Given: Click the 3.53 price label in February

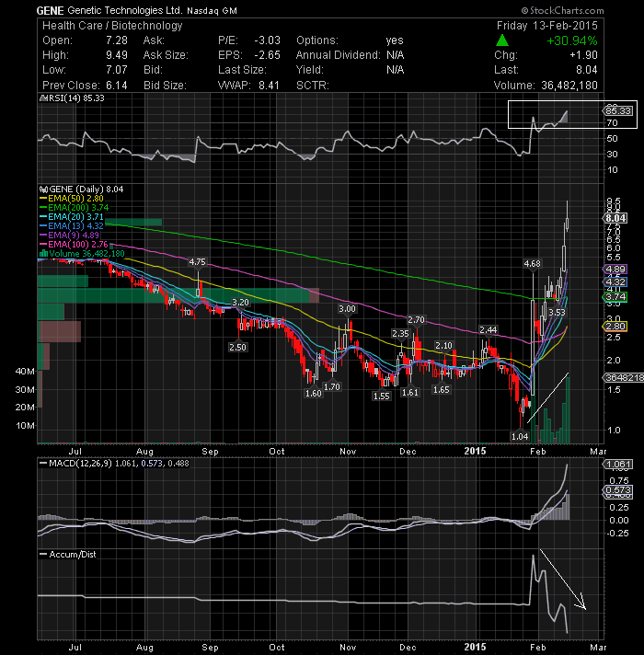Looking at the screenshot, I should click(x=557, y=313).
